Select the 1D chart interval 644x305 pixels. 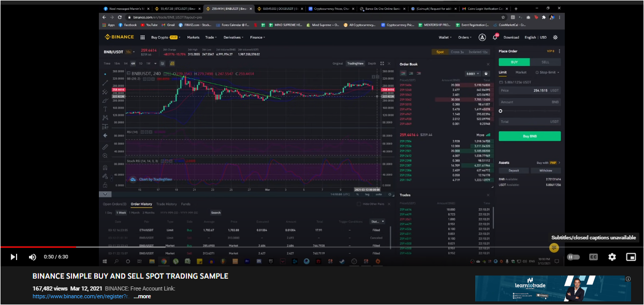point(141,64)
